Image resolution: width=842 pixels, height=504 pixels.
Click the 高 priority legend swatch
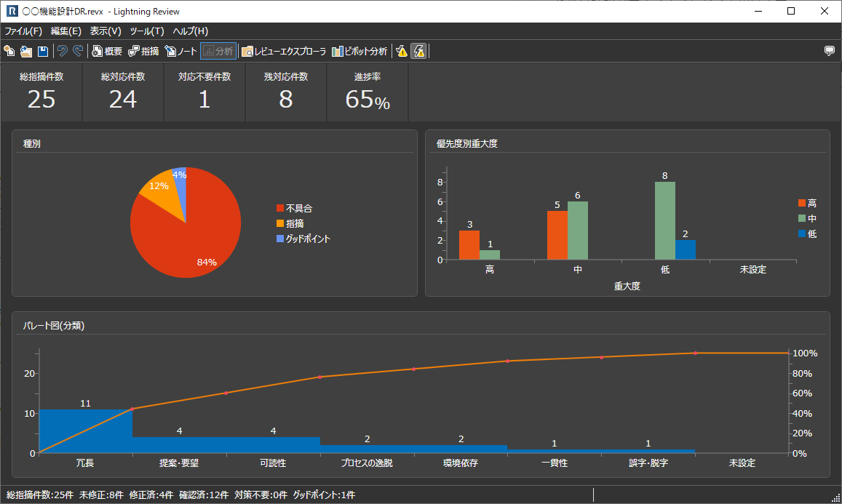click(x=802, y=203)
